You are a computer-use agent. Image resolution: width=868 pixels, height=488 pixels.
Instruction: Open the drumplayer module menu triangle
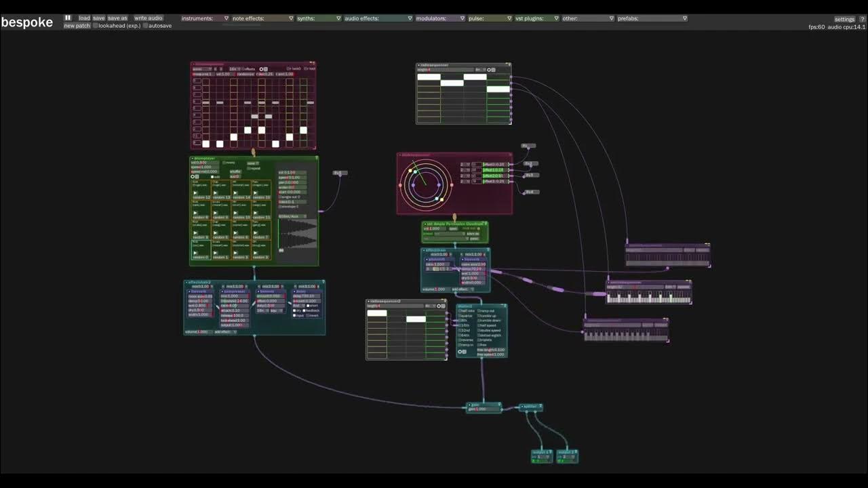point(317,158)
